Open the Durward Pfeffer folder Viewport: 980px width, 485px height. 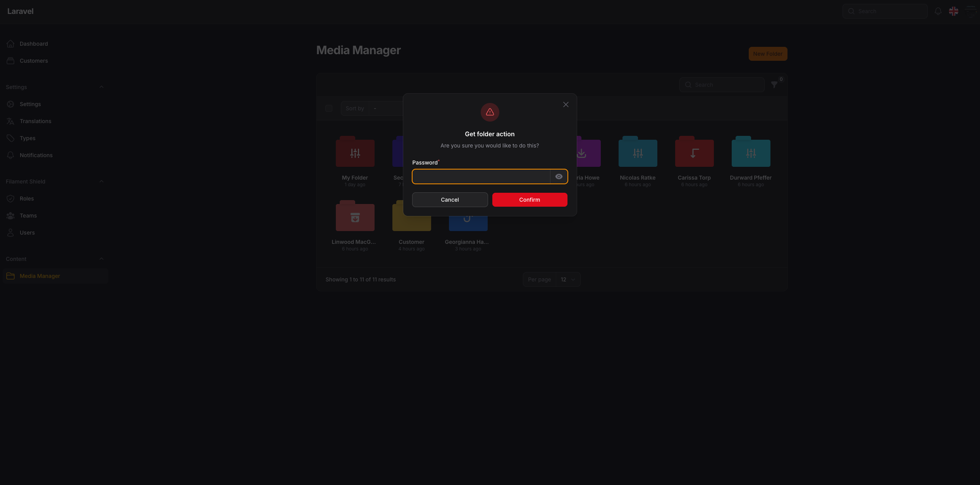[751, 152]
